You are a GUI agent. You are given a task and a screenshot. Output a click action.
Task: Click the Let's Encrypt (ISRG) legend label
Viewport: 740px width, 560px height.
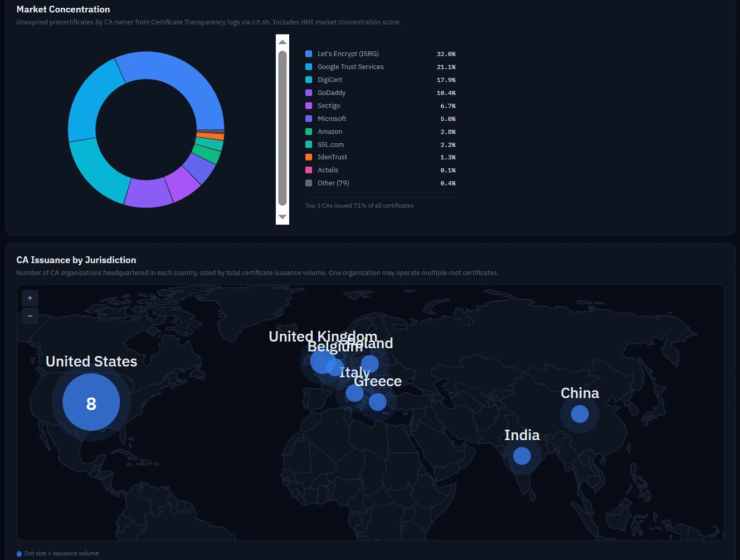pos(348,54)
